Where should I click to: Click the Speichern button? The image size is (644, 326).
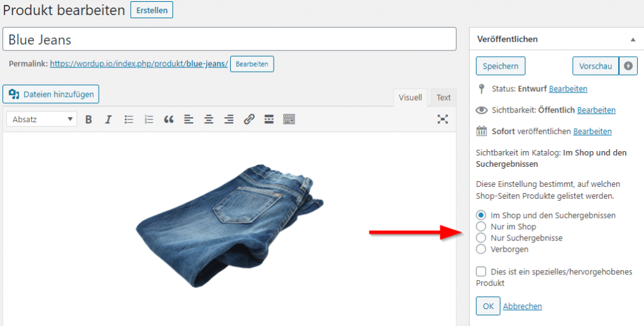pyautogui.click(x=500, y=66)
